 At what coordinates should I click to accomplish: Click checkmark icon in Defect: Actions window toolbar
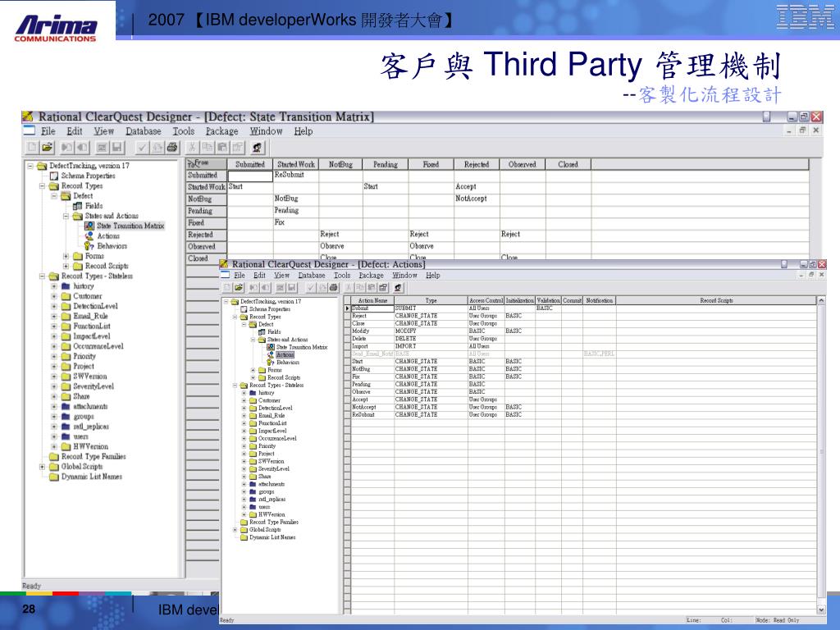[311, 288]
